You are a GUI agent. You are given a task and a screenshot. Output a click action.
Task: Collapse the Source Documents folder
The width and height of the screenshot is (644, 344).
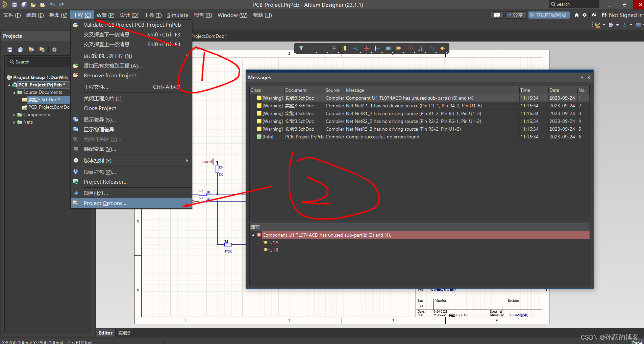14,92
